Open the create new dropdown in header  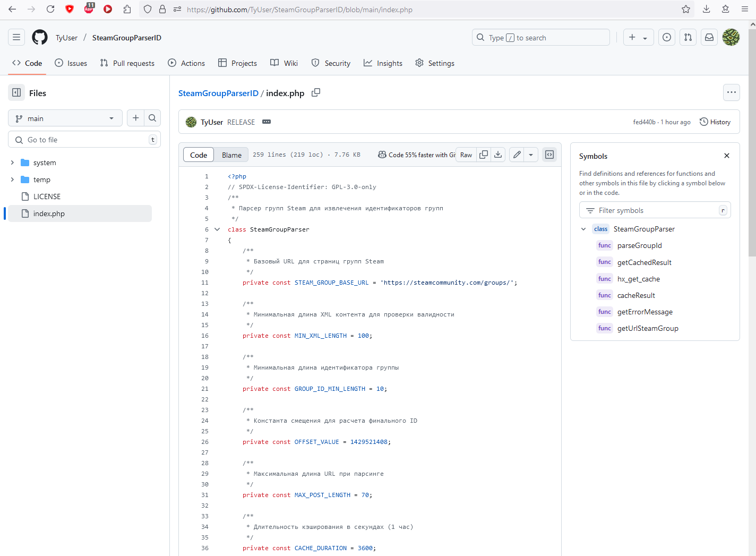638,37
